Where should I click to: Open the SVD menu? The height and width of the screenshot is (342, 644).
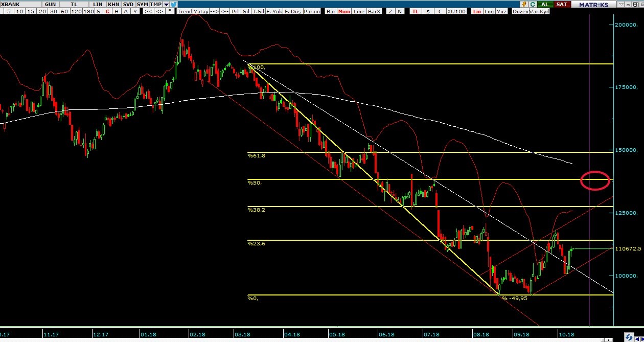coord(128,4)
